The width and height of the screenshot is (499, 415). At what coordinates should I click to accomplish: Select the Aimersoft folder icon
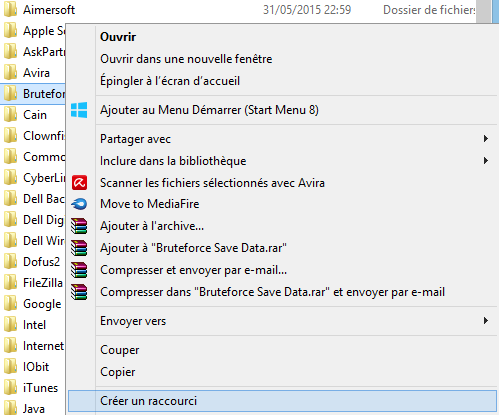click(10, 10)
